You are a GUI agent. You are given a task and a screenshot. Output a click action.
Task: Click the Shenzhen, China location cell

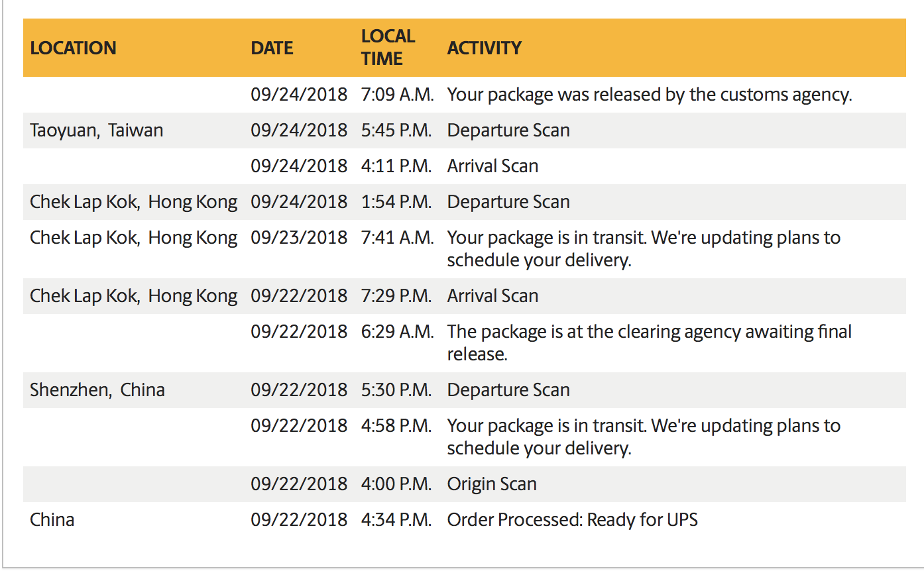(x=97, y=390)
